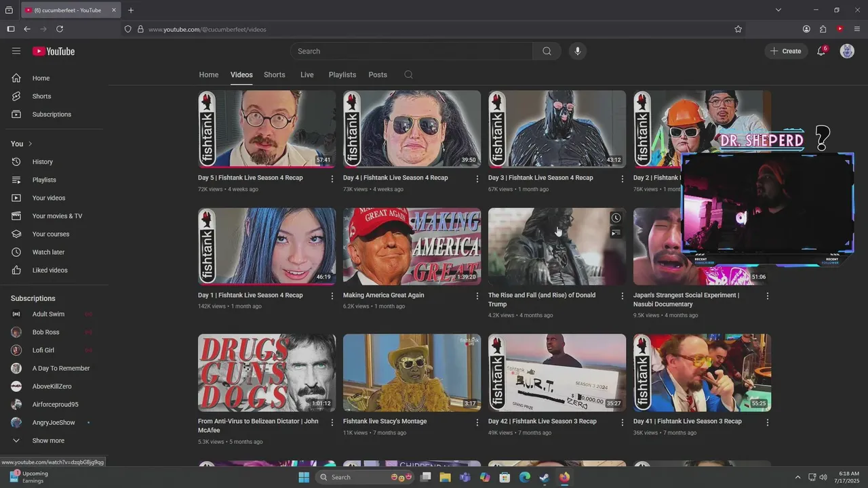Viewport: 868px width, 488px height.
Task: Open the browser application menu
Action: pyautogui.click(x=857, y=29)
